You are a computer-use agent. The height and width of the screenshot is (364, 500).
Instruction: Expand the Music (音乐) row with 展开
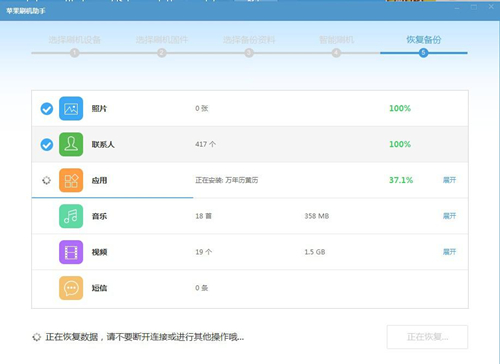[449, 216]
